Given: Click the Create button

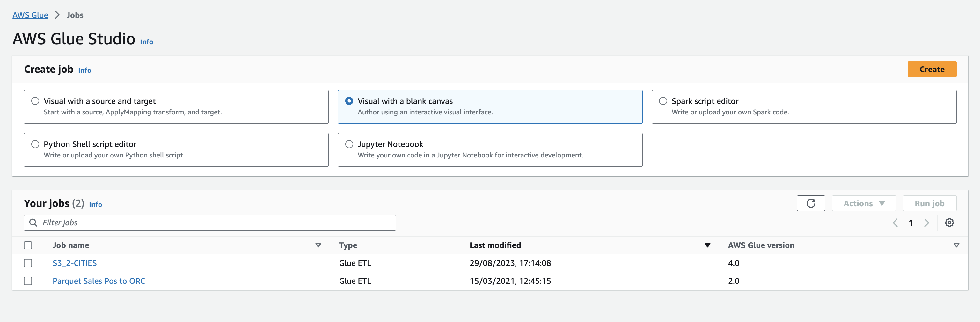Looking at the screenshot, I should click(932, 69).
